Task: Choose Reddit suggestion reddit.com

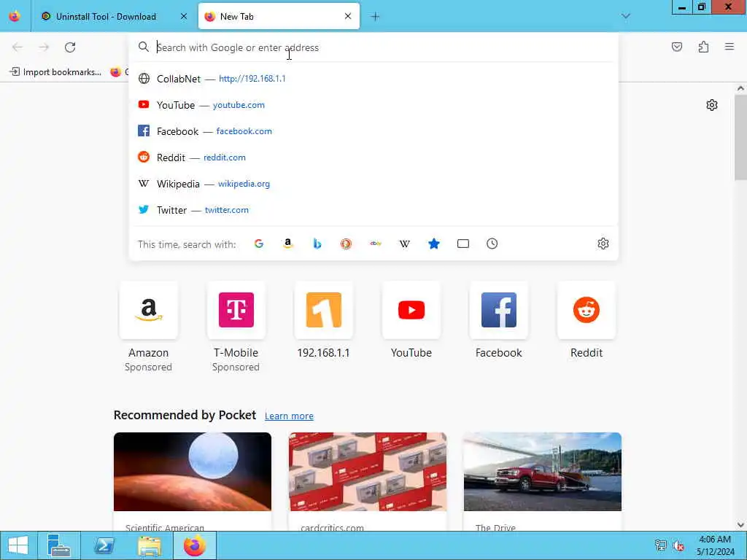Action: (373, 157)
